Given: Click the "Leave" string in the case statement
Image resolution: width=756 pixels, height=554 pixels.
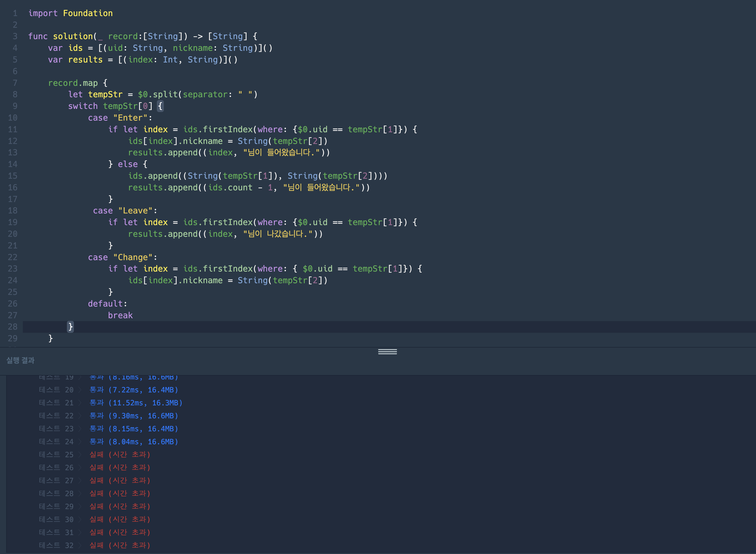Looking at the screenshot, I should [x=135, y=211].
